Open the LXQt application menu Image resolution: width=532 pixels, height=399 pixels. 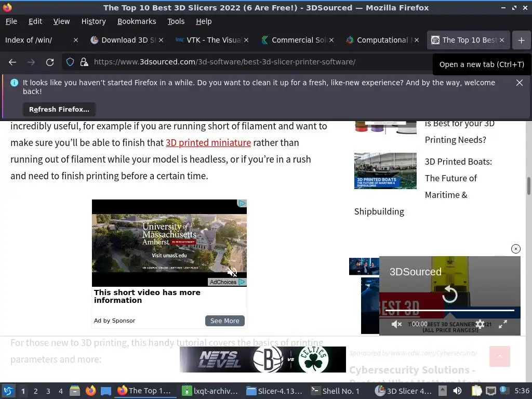coord(8,391)
